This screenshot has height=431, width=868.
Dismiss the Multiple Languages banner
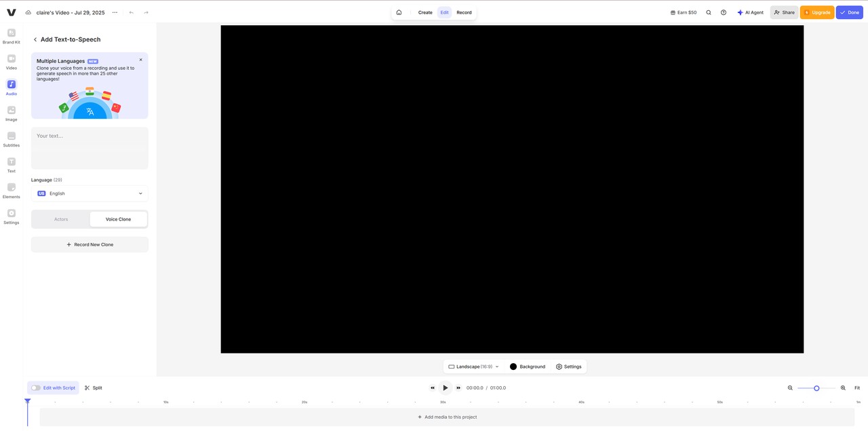[x=141, y=60]
